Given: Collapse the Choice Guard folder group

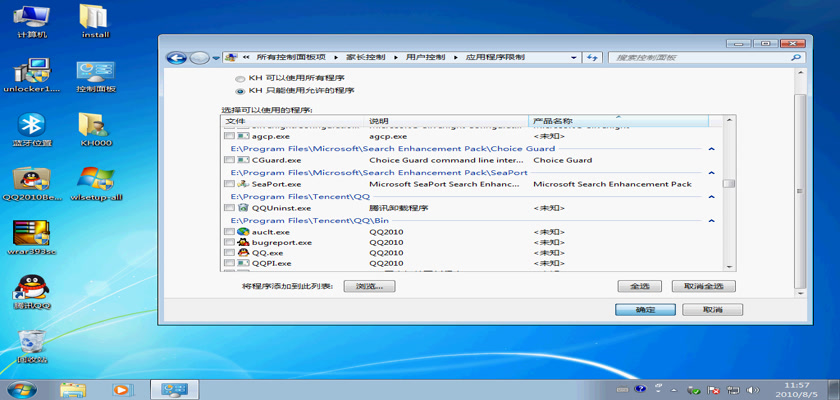Looking at the screenshot, I should pyautogui.click(x=711, y=149).
